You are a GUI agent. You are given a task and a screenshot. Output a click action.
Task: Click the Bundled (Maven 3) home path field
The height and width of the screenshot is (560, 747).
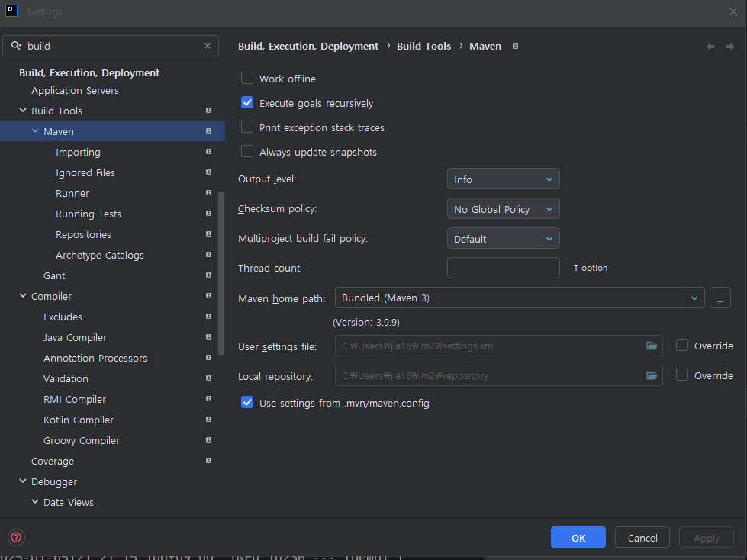tap(509, 298)
